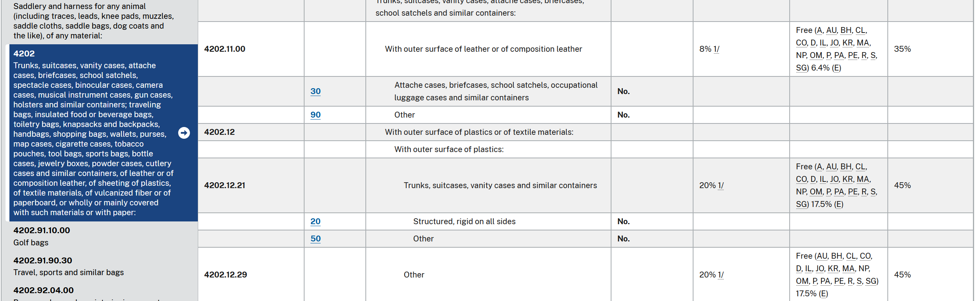Follow the suffix 20 link for rigid cases
This screenshot has width=980, height=301.
[316, 221]
